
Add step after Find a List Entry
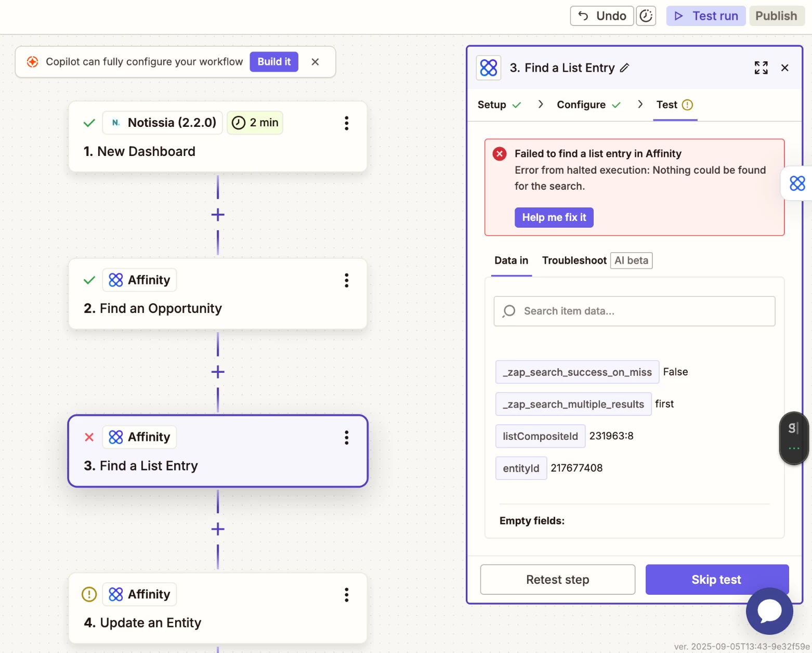(218, 529)
